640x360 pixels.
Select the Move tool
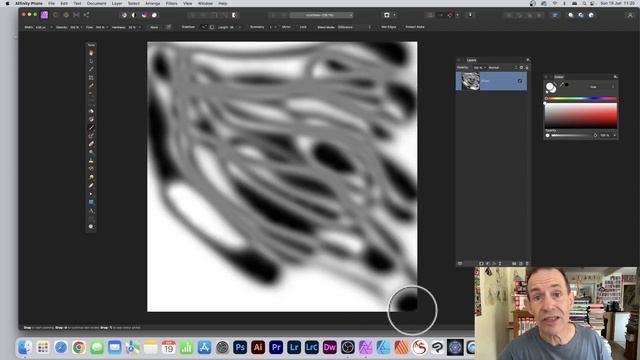[91, 61]
